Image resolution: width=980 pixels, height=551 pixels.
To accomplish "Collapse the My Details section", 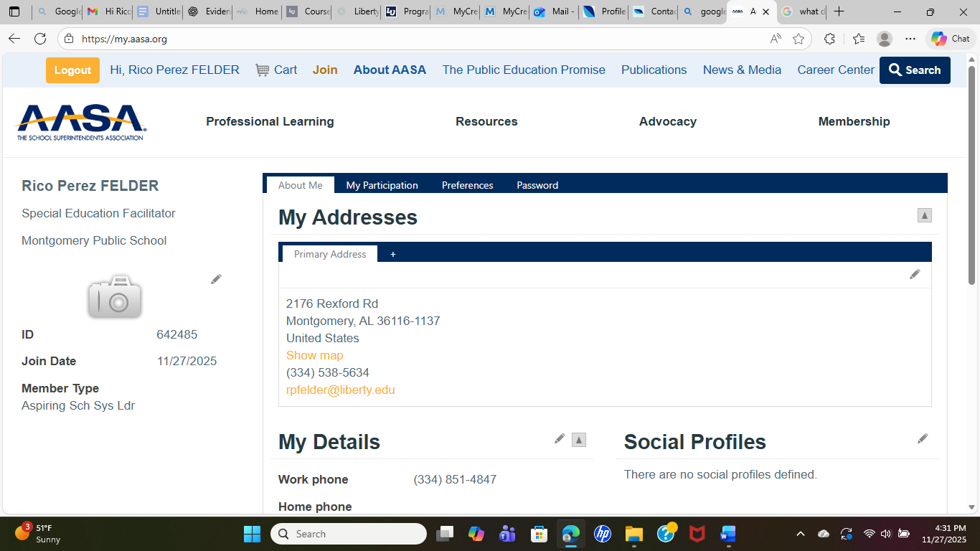I will click(x=579, y=440).
